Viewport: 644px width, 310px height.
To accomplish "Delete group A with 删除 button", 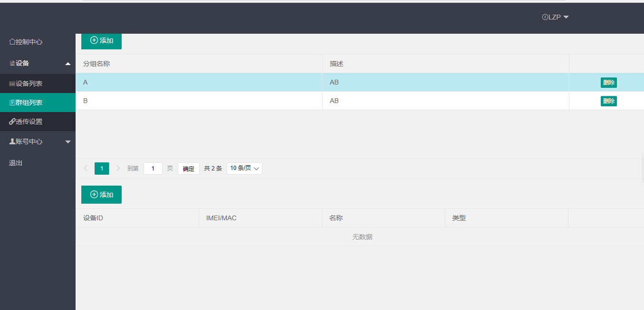I will (x=608, y=83).
